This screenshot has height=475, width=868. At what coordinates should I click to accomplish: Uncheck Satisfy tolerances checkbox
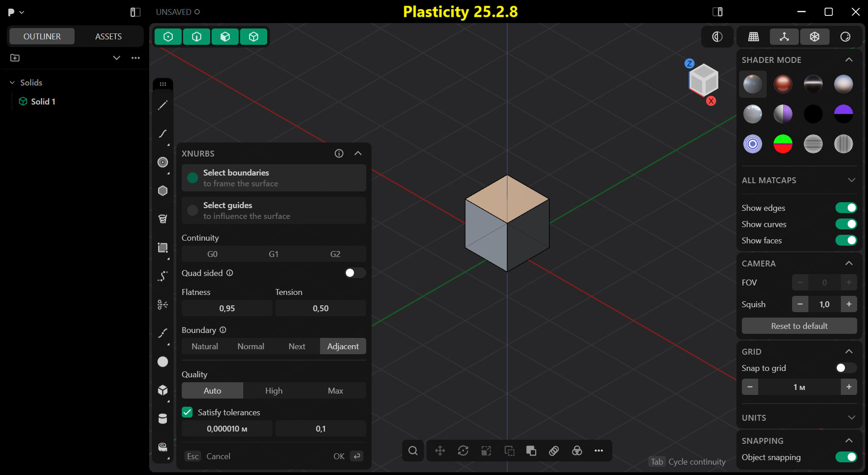pyautogui.click(x=187, y=412)
